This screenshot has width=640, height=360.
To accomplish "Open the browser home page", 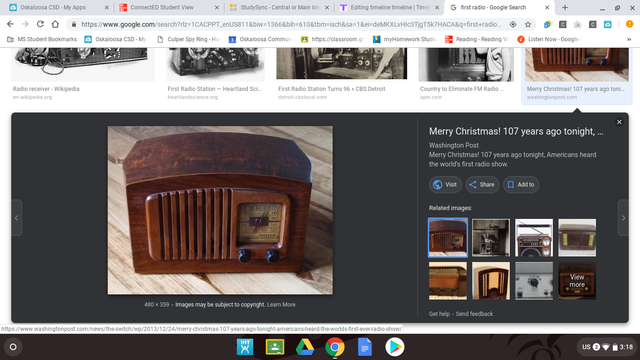I will click(55, 24).
